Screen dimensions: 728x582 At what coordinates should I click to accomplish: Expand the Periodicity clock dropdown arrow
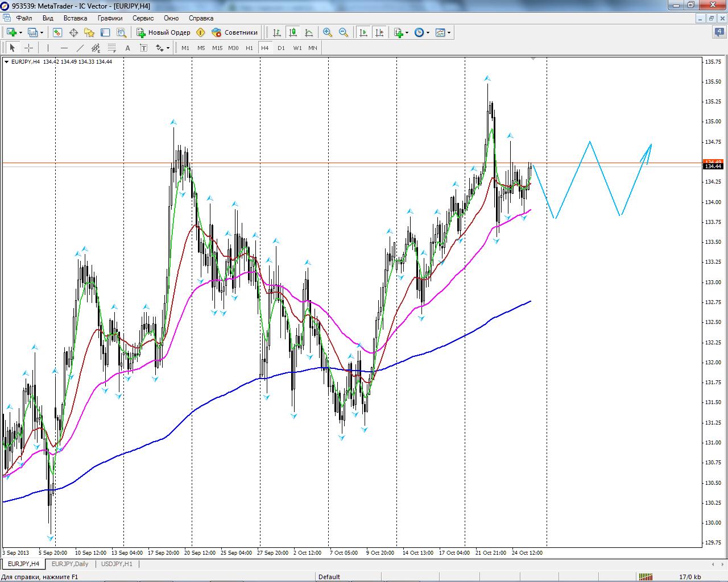(428, 33)
